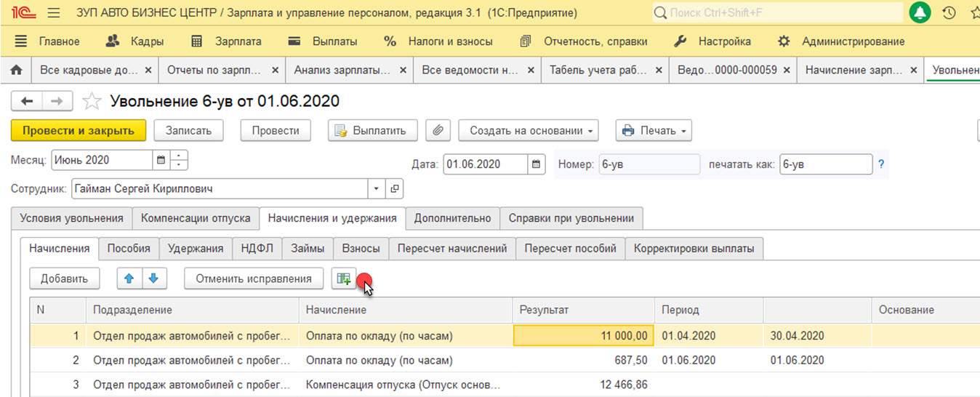
Task: Click the paperclip attachments icon
Action: point(438,131)
